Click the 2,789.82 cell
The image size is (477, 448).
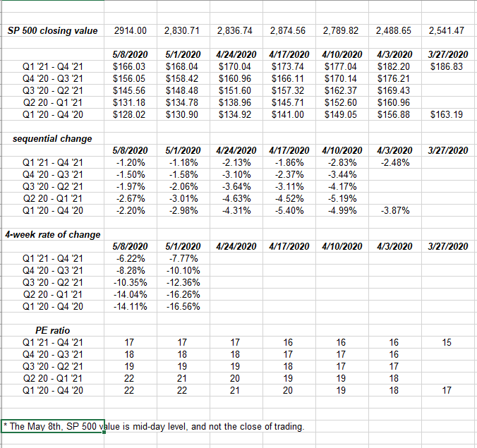[x=341, y=31]
